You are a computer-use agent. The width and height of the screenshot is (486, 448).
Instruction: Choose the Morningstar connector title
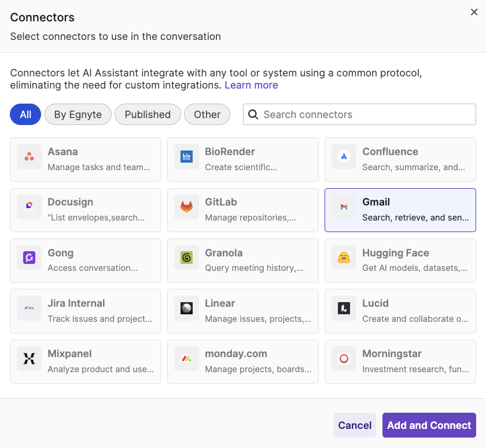tap(392, 354)
